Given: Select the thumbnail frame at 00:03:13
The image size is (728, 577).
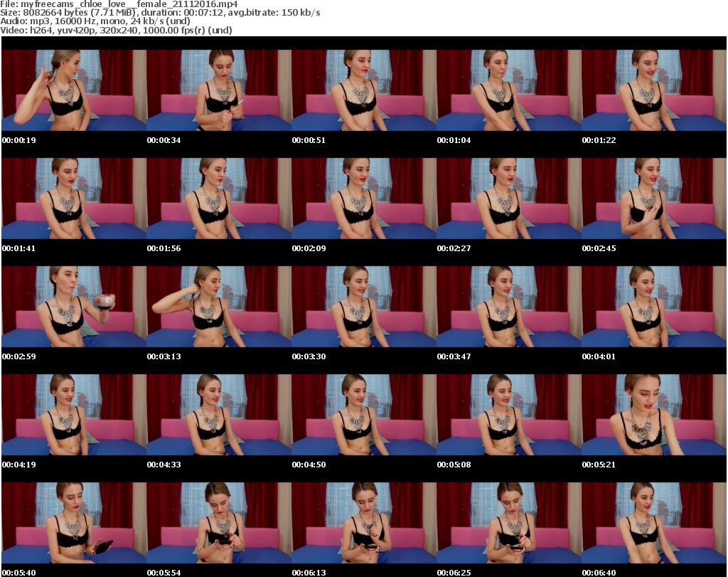Looking at the screenshot, I should (219, 307).
